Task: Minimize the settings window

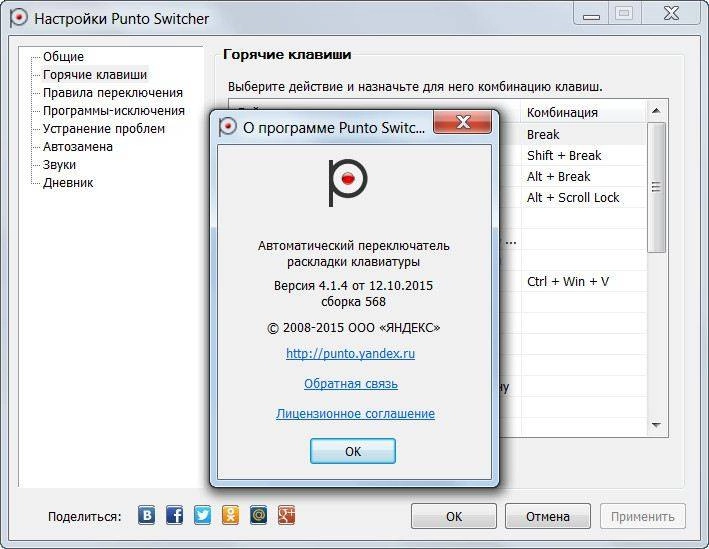Action: (591, 15)
